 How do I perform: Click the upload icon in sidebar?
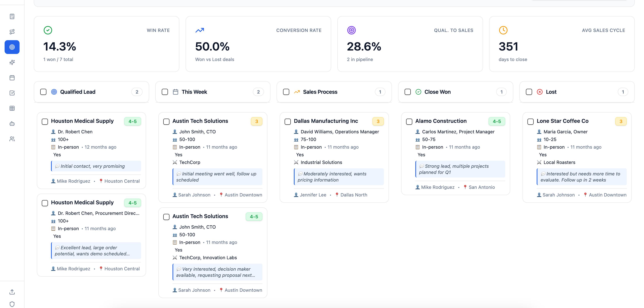pyautogui.click(x=12, y=292)
